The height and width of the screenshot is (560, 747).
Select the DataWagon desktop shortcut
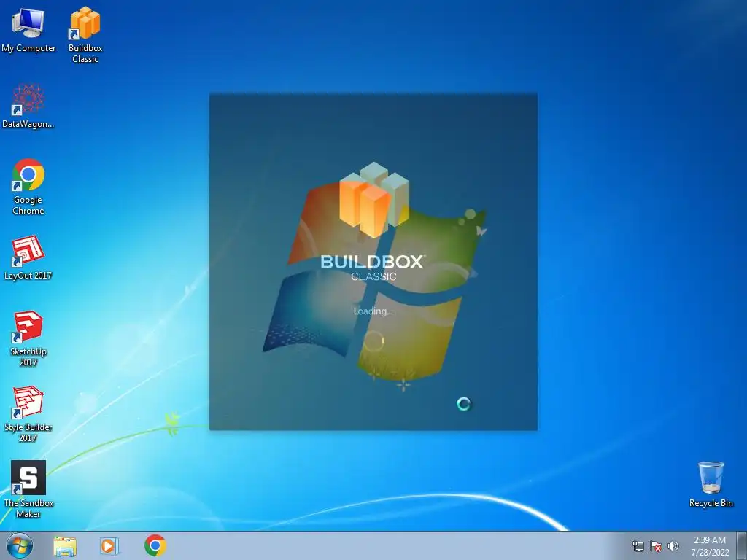[x=28, y=106]
